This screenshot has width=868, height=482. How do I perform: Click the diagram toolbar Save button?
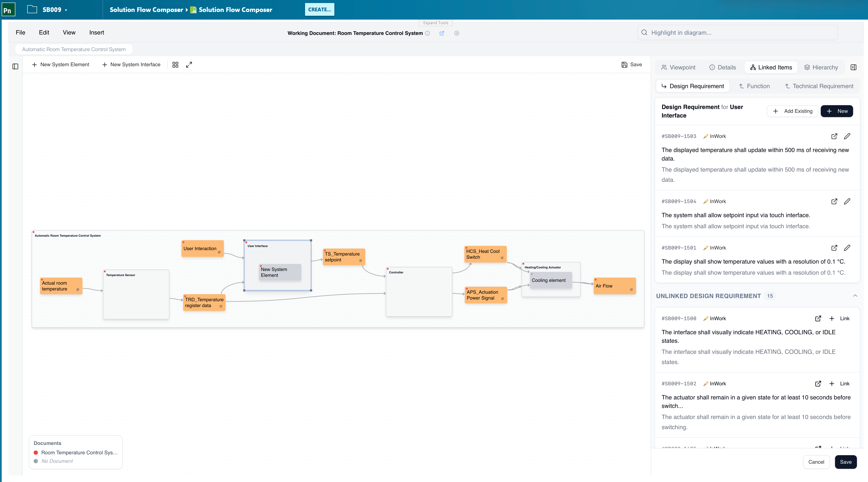(x=632, y=64)
